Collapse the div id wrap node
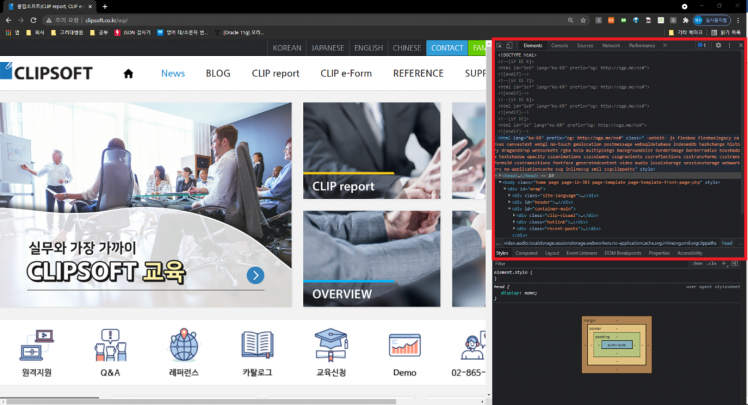This screenshot has width=748, height=405. [x=505, y=189]
